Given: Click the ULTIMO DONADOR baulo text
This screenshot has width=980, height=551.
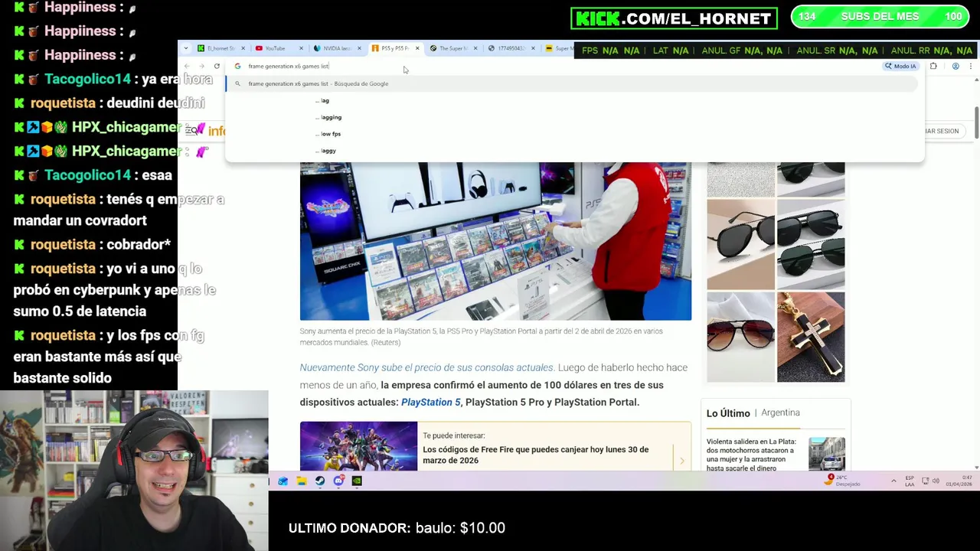Looking at the screenshot, I should pos(397,528).
